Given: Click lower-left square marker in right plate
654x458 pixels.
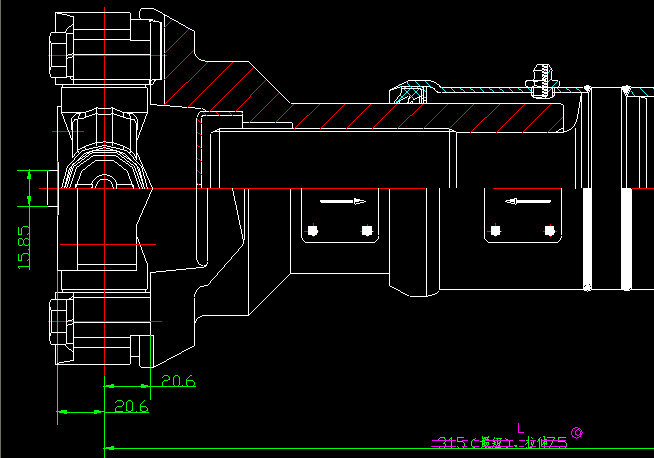Looking at the screenshot, I should [x=495, y=231].
